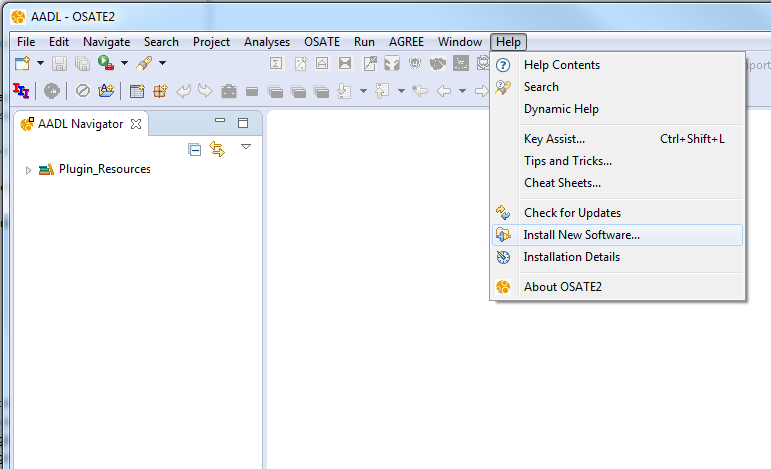771x469 pixels.
Task: Choose Key Assist... menu item
Action: click(x=618, y=139)
